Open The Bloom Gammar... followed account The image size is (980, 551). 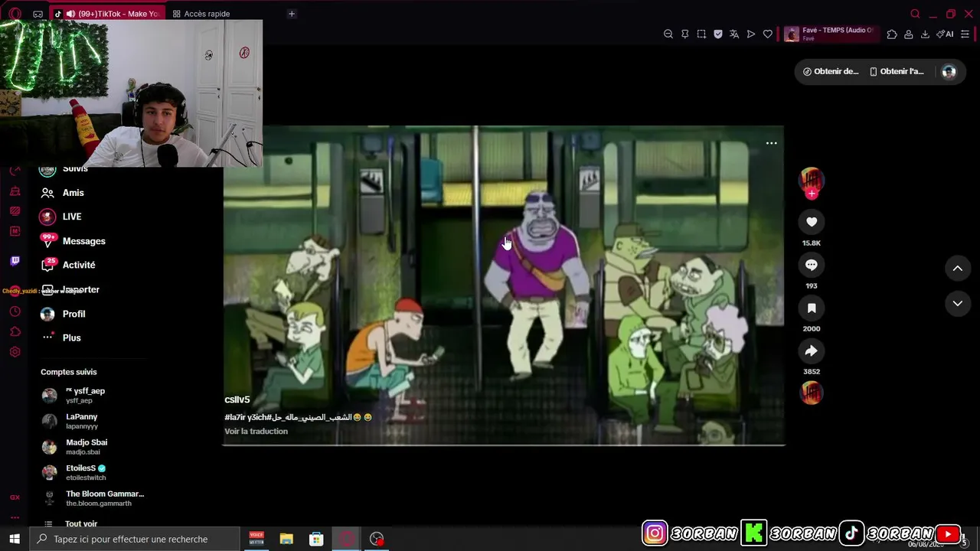[x=93, y=498]
